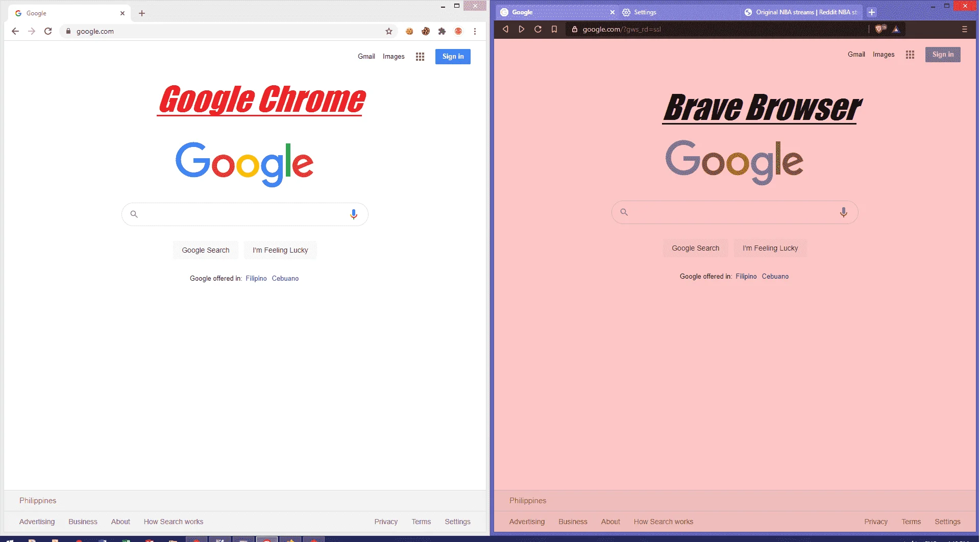
Task: Reload the page in Brave
Action: point(538,29)
